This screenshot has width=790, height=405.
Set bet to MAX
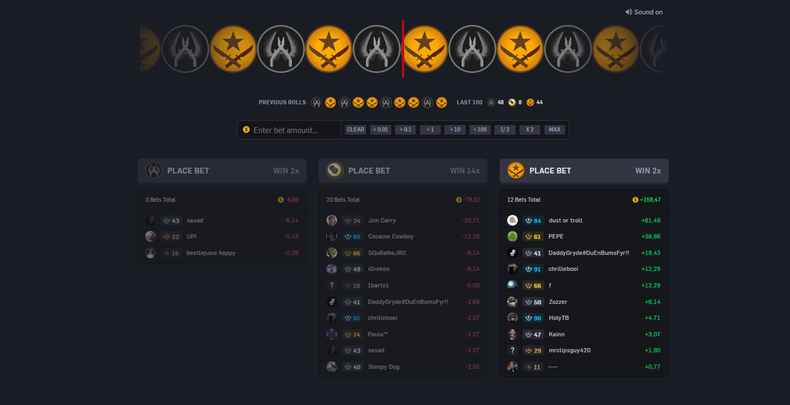(554, 129)
